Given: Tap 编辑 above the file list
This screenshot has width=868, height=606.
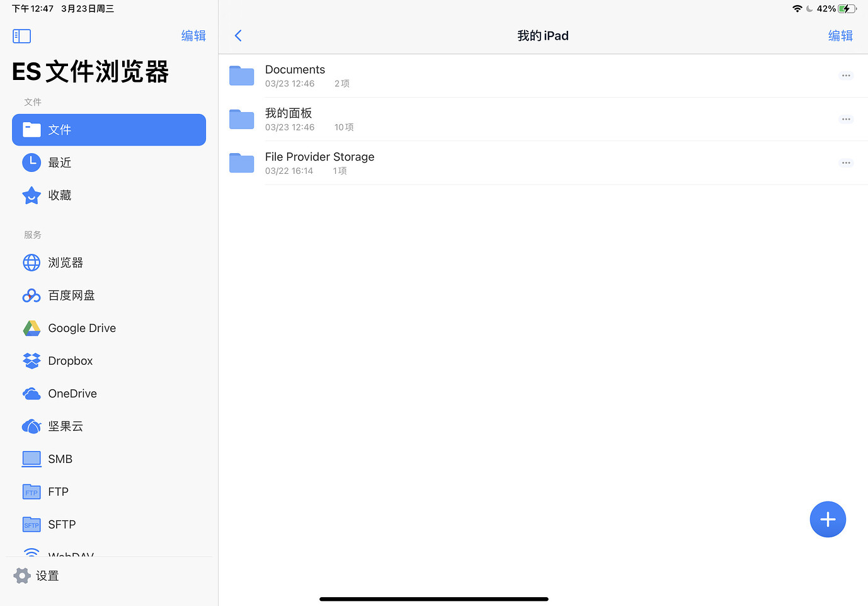Looking at the screenshot, I should pos(840,36).
